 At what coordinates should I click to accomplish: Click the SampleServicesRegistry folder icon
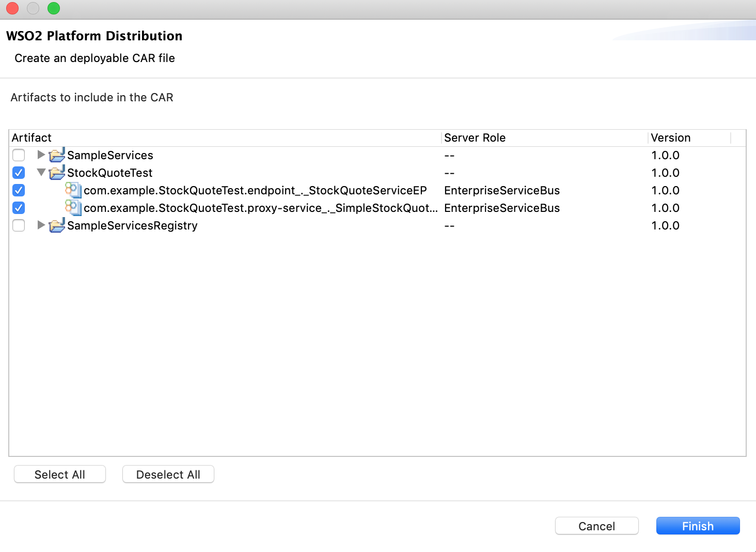tap(57, 225)
